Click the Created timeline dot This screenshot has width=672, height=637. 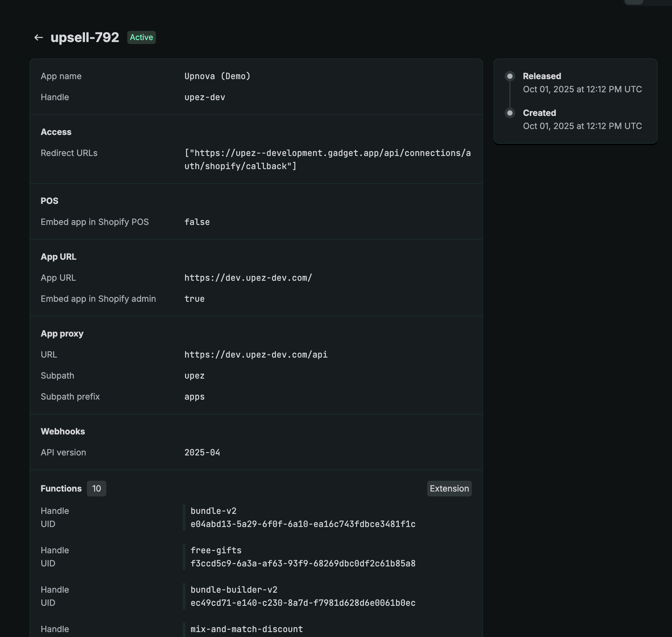(510, 113)
